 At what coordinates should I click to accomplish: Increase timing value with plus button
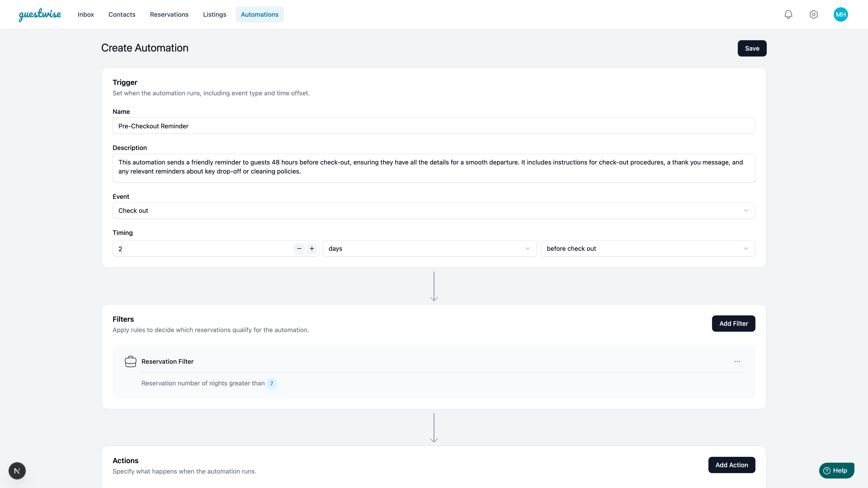pos(312,249)
